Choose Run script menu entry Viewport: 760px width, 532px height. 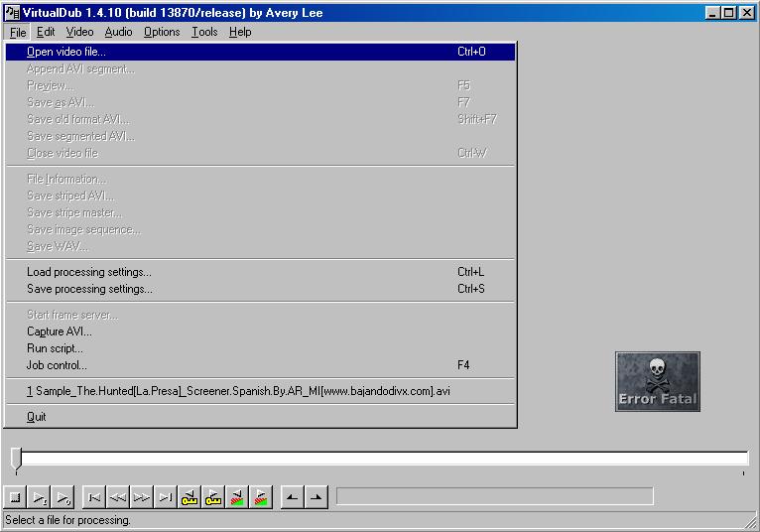click(x=260, y=348)
